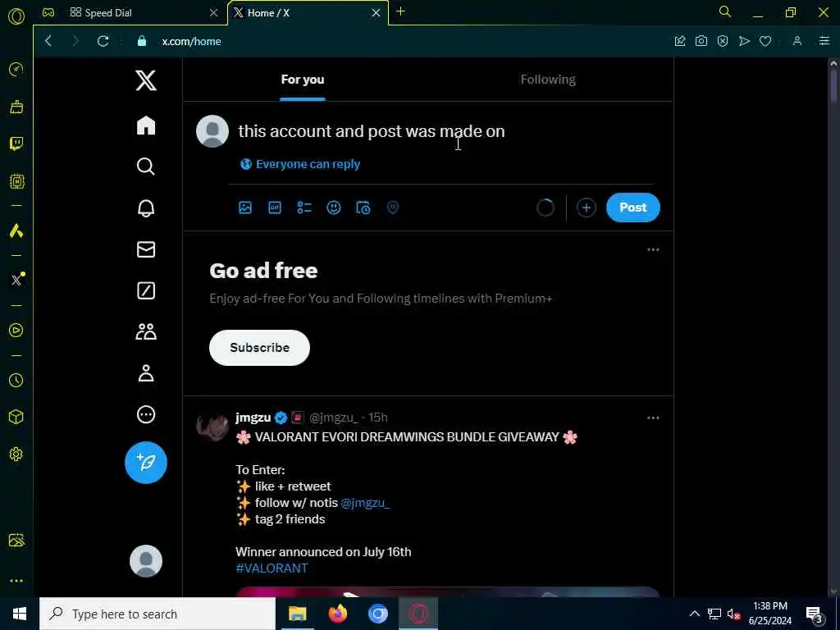Open account avatar at sidebar bottom
Viewport: 840px width, 630px height.
(146, 561)
